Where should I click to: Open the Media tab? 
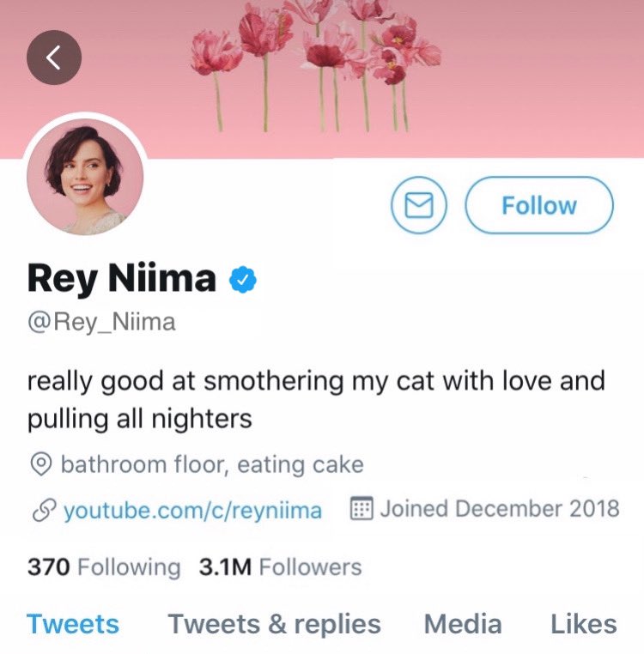point(463,624)
